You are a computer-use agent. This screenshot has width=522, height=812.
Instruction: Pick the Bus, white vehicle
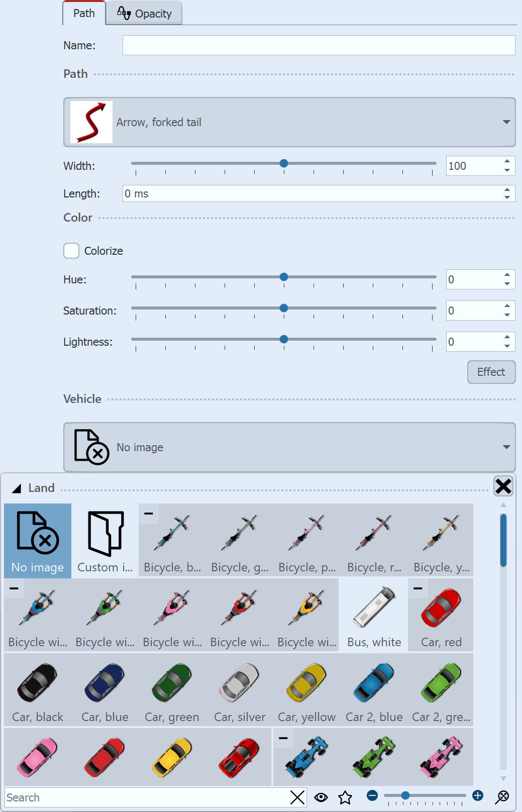(374, 615)
